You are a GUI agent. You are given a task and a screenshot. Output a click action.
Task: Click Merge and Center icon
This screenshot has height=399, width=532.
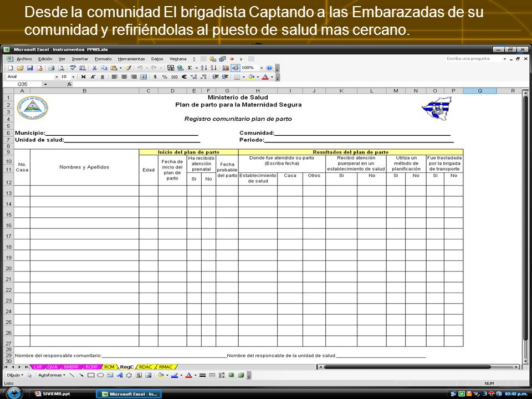pyautogui.click(x=144, y=76)
